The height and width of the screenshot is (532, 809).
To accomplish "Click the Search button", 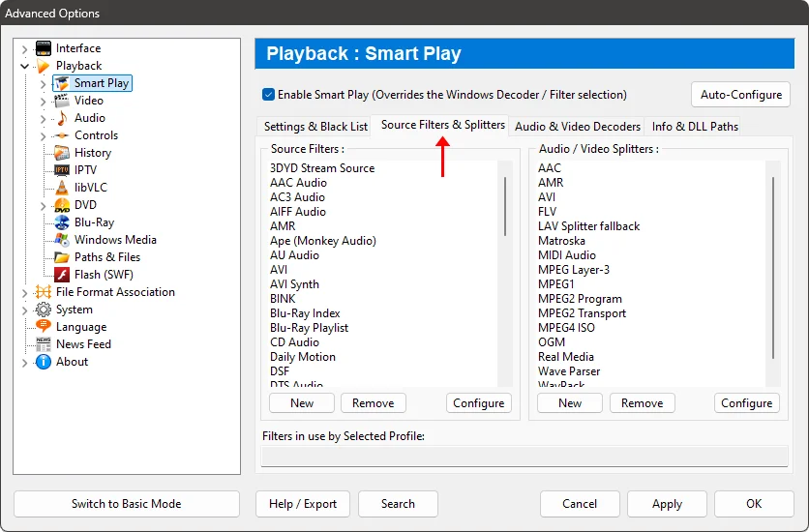I will (x=398, y=504).
